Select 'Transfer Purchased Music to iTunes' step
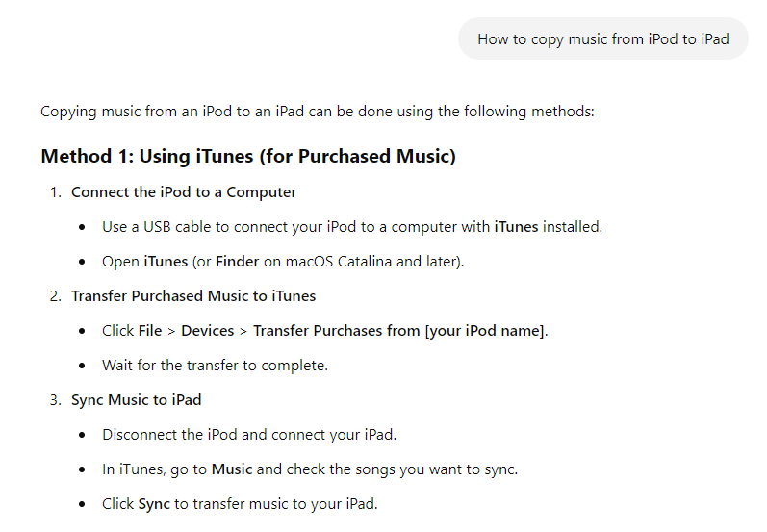Screen dimensions: 767x532 coord(193,296)
